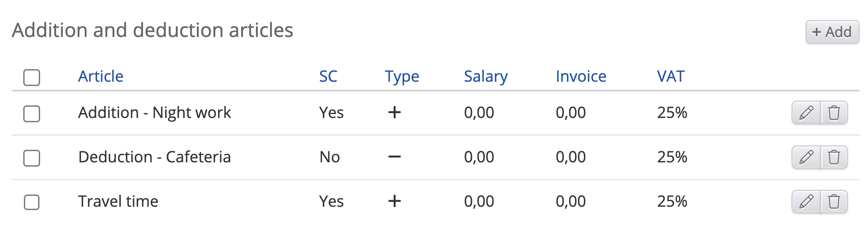
Task: Check the Deduction - Cafeteria row checkbox
Action: [x=32, y=158]
